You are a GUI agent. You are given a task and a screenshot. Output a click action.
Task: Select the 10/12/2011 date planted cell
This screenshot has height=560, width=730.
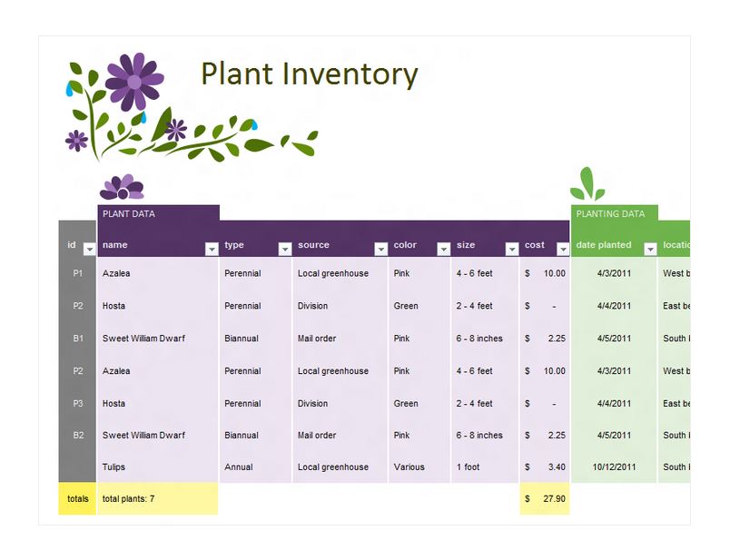pyautogui.click(x=616, y=467)
